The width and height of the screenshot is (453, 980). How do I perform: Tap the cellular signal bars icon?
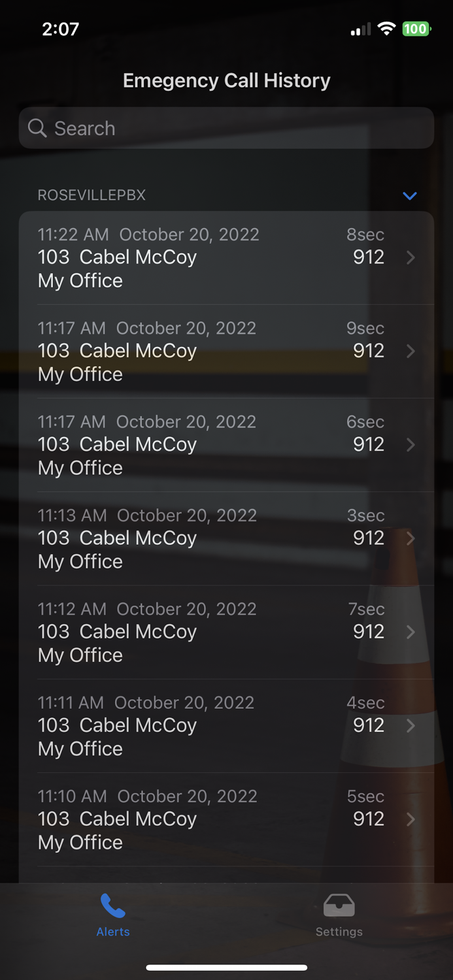[360, 29]
